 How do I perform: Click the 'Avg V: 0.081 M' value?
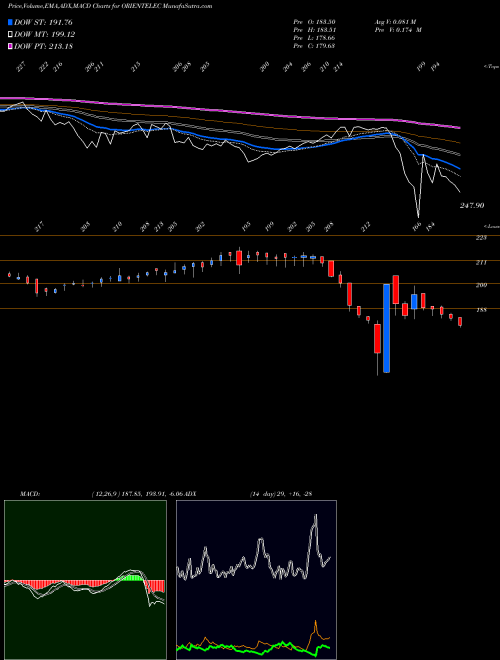(x=395, y=22)
